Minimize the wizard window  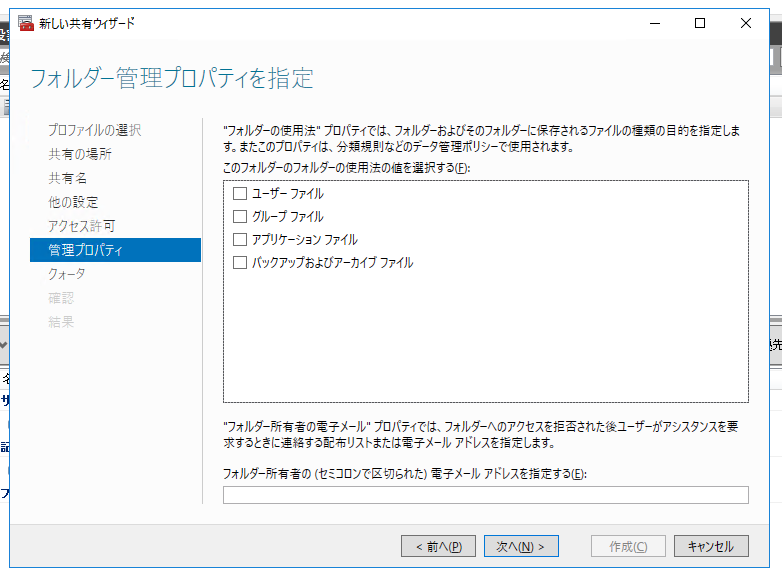(x=655, y=23)
